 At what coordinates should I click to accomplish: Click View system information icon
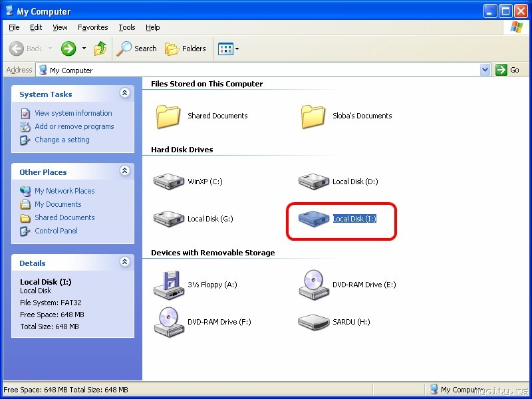[25, 113]
